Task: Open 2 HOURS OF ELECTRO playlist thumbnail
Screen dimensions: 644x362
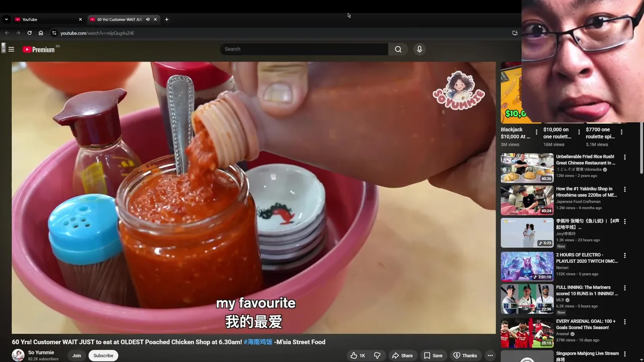Action: click(x=527, y=266)
